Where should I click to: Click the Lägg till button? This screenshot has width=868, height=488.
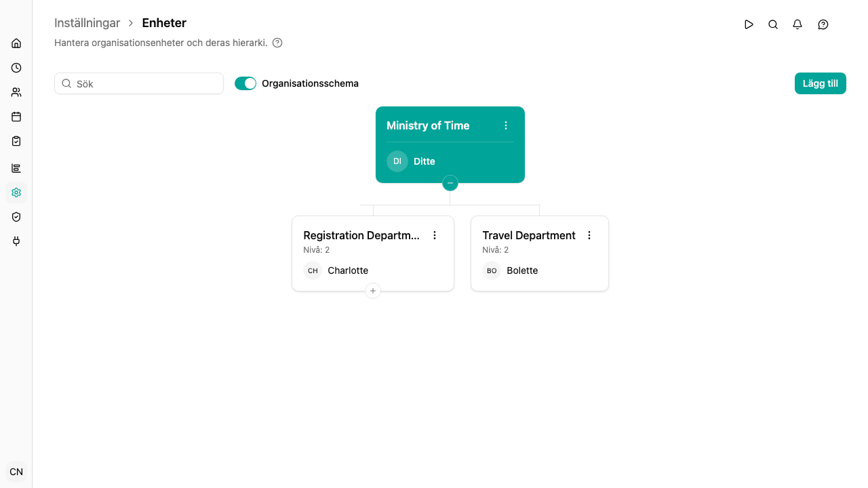click(x=821, y=83)
